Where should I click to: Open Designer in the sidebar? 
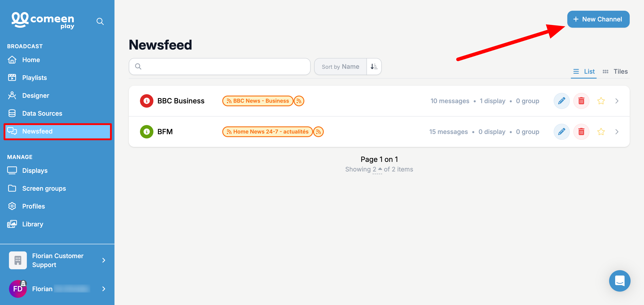[x=57, y=96]
